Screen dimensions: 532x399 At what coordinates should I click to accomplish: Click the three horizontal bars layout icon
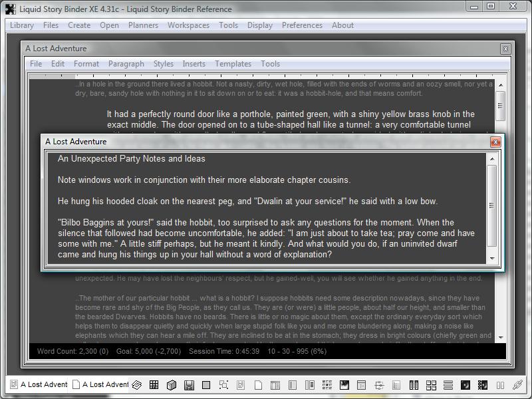[448, 385]
